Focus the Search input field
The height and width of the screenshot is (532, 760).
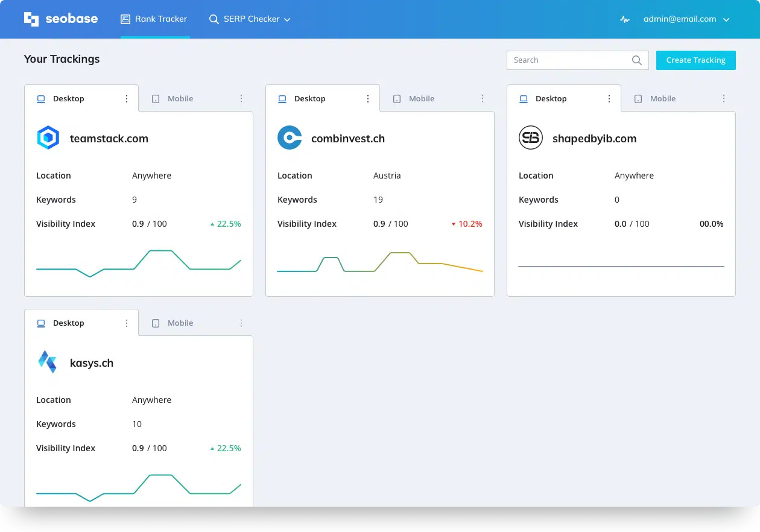(x=567, y=60)
